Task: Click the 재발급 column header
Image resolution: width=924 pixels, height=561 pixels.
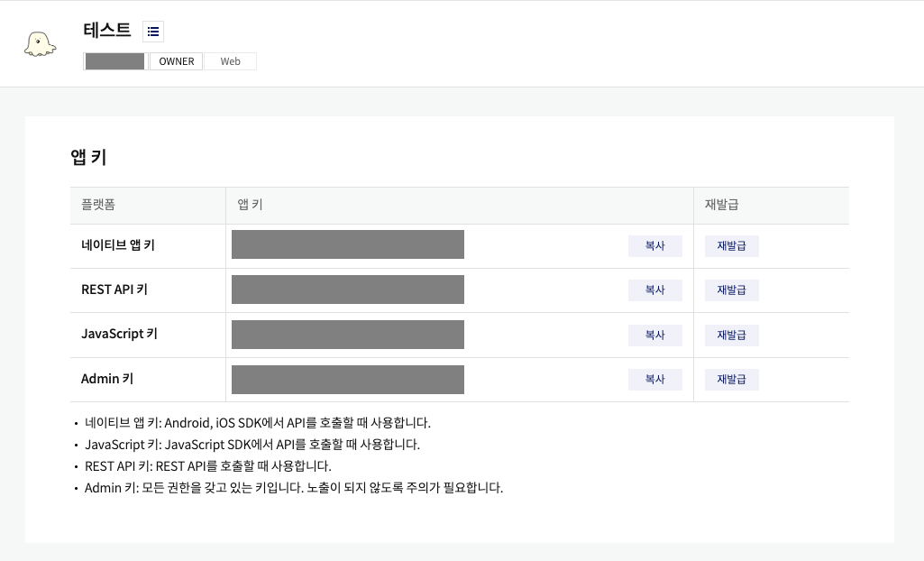Action: [x=721, y=205]
